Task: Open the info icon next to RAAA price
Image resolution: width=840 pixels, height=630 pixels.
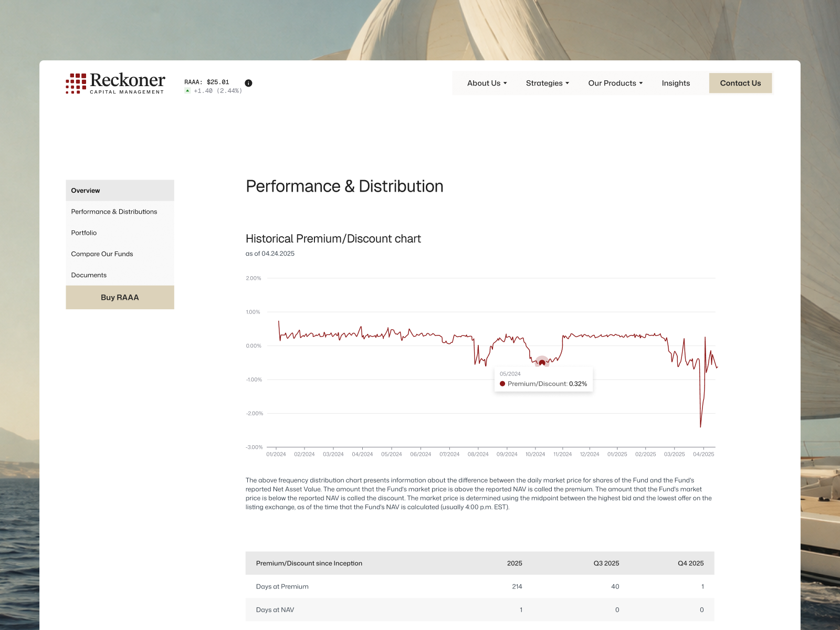Action: pyautogui.click(x=248, y=83)
